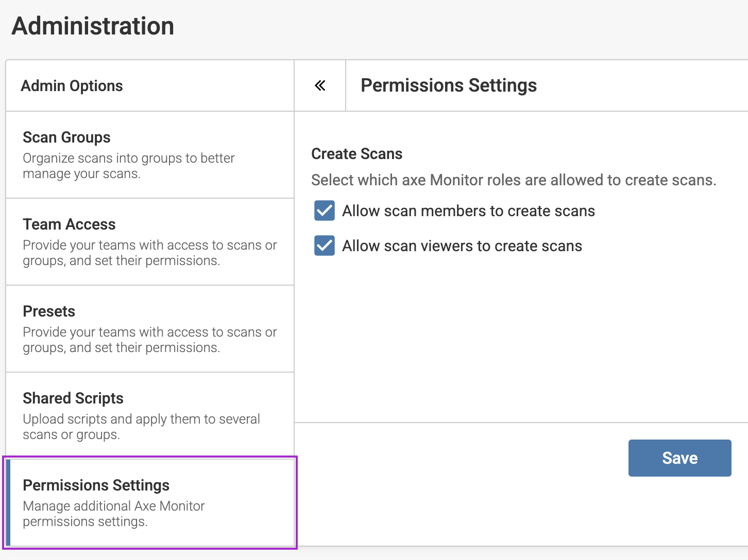Image resolution: width=748 pixels, height=560 pixels.
Task: Click the highlighted Permissions Settings card
Action: tap(150, 502)
